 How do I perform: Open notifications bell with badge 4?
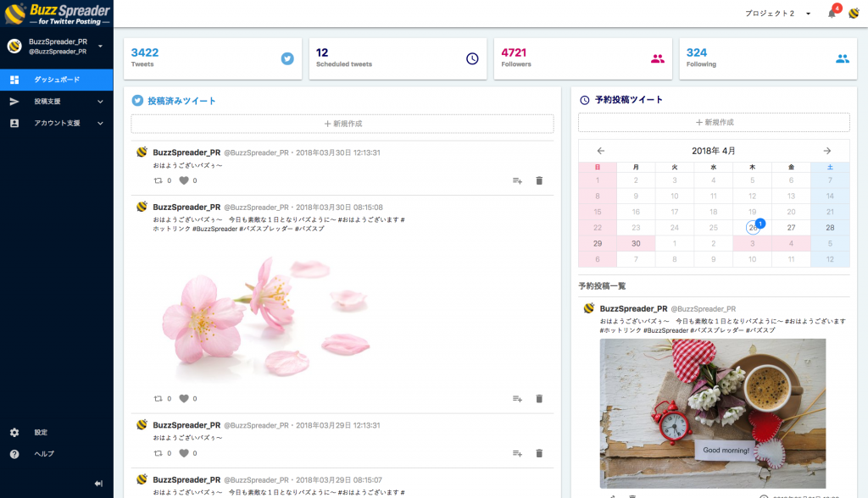coord(832,14)
